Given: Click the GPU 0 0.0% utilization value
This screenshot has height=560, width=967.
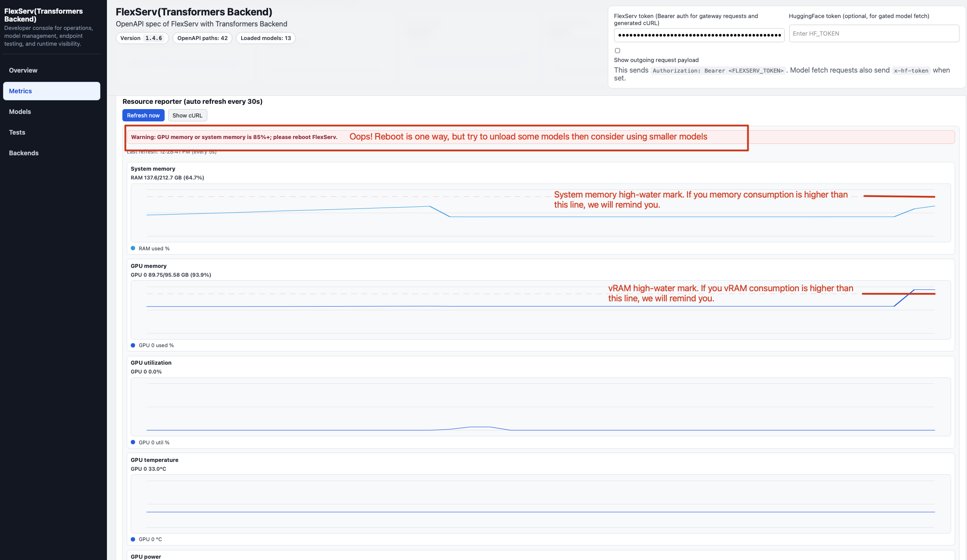Looking at the screenshot, I should tap(146, 372).
